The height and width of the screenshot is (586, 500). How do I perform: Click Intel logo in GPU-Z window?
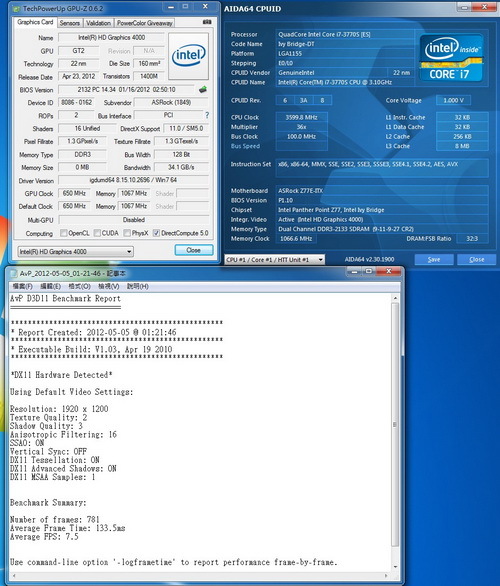[188, 56]
